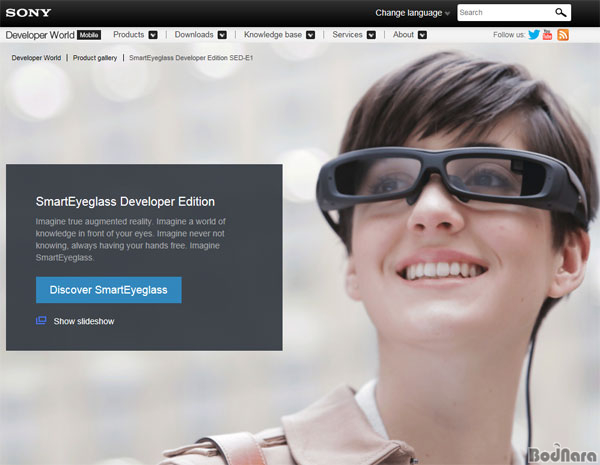Click the SmartEyeglass Developer Edition SED-E1 breadcrumb
The height and width of the screenshot is (465, 600).
(191, 58)
